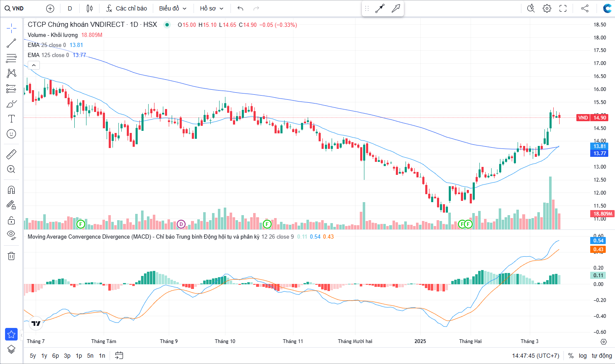The width and height of the screenshot is (615, 364).
Task: Hide all drawings with eye icon
Action: click(x=11, y=234)
